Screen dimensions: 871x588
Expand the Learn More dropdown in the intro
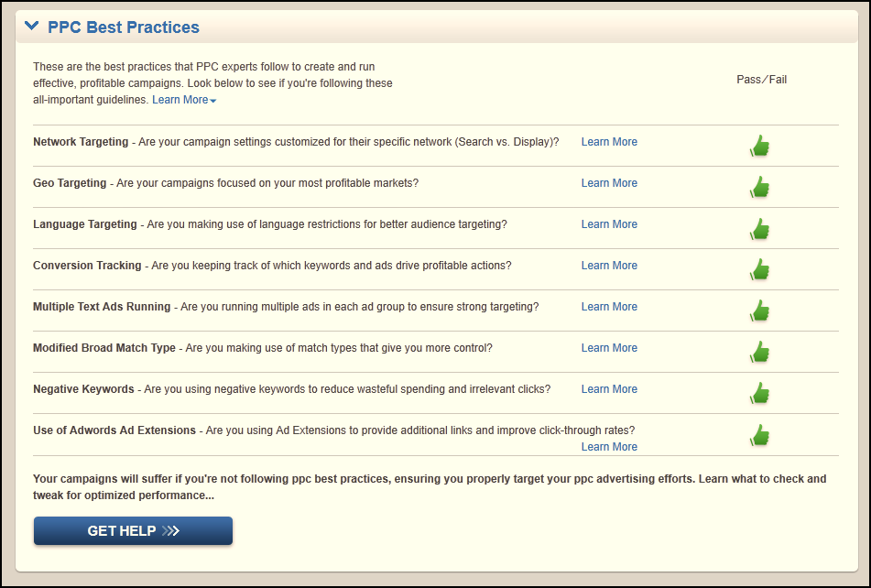[184, 99]
